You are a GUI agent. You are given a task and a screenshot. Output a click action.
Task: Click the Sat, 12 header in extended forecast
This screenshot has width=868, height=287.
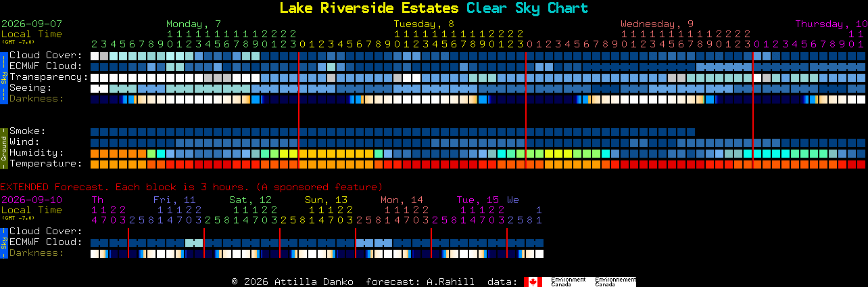pyautogui.click(x=250, y=200)
